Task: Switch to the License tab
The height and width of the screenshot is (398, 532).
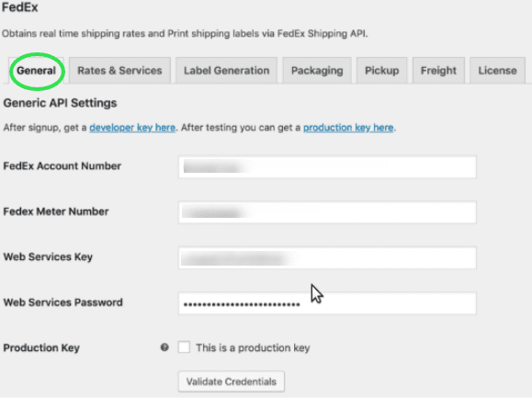Action: [x=498, y=71]
